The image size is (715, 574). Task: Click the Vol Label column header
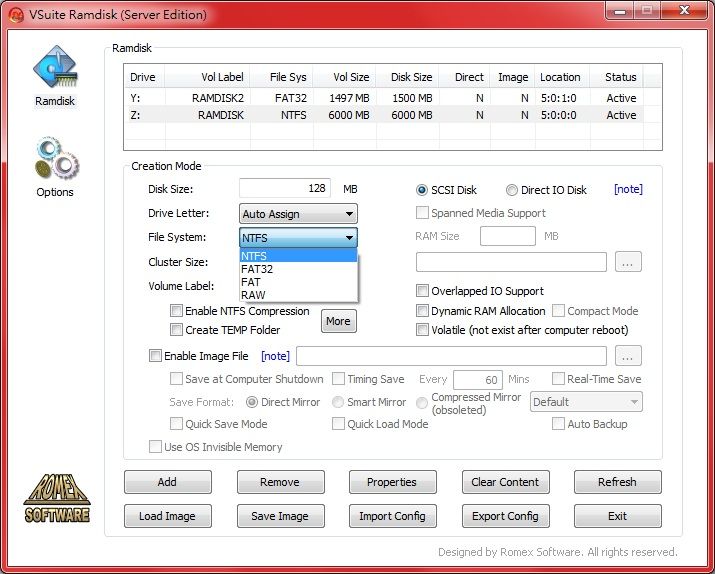(207, 77)
